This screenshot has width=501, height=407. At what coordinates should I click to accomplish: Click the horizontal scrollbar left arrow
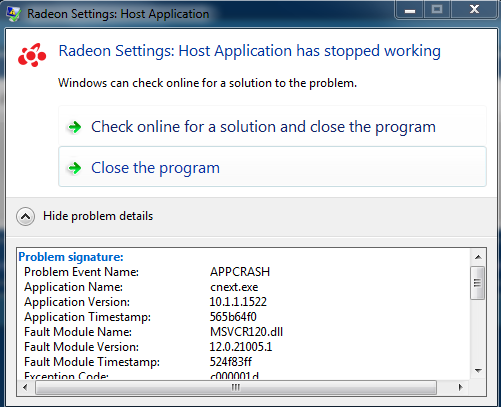25,387
